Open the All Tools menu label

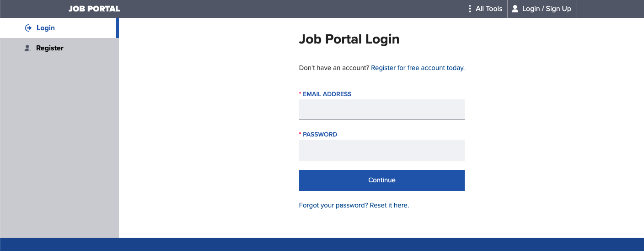tap(489, 9)
